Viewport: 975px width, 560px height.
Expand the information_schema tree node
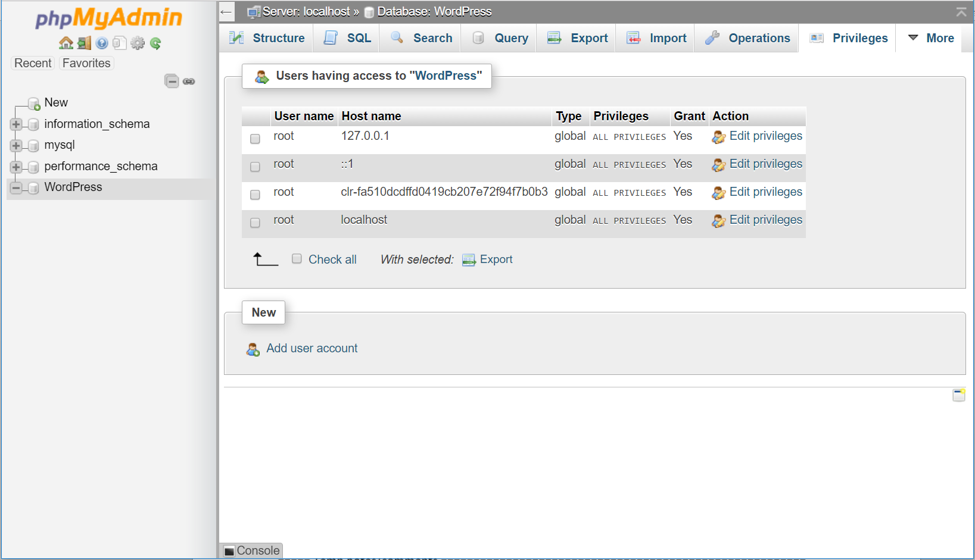pos(16,124)
